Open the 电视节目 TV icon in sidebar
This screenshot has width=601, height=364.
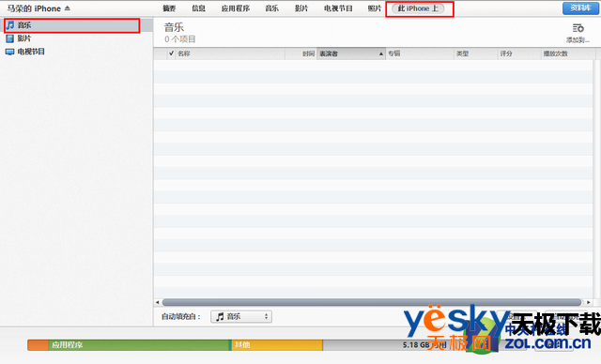10,52
